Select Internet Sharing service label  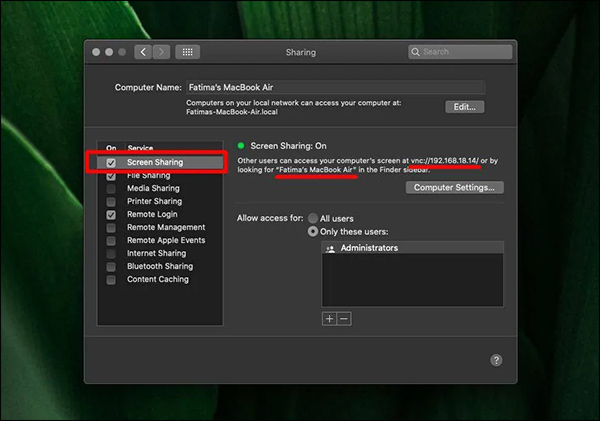click(x=157, y=253)
